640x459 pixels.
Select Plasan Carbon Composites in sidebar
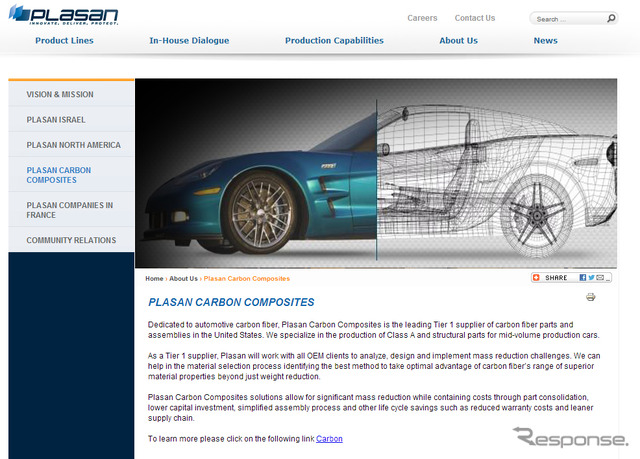pyautogui.click(x=71, y=175)
